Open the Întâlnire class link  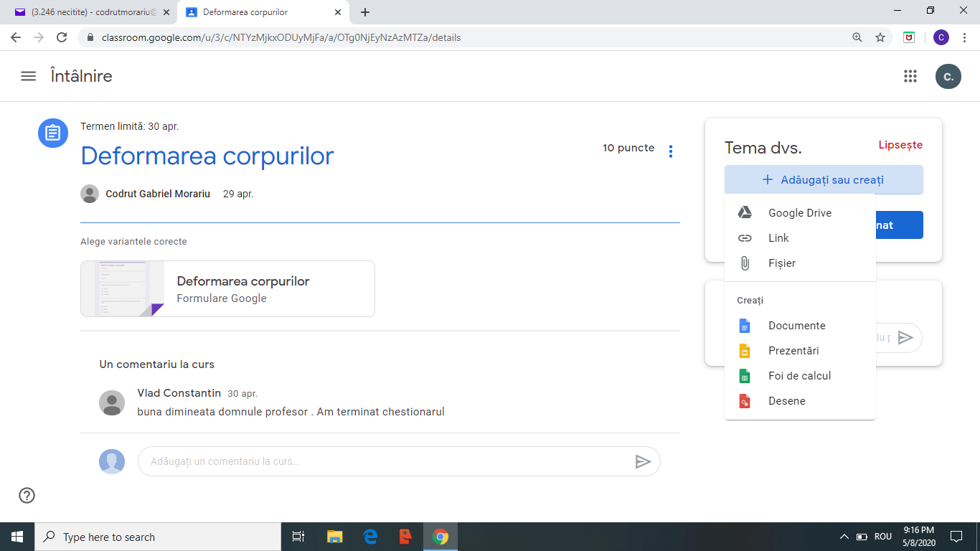point(81,76)
